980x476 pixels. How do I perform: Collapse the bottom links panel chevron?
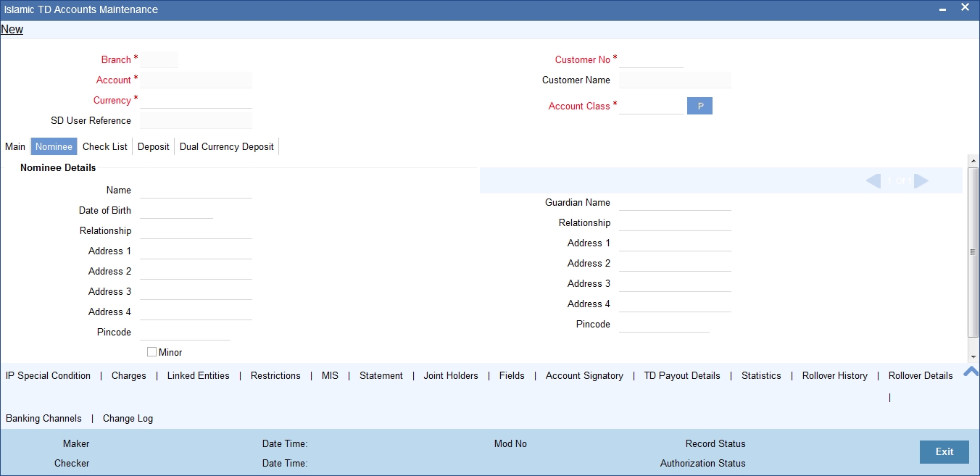tap(971, 372)
